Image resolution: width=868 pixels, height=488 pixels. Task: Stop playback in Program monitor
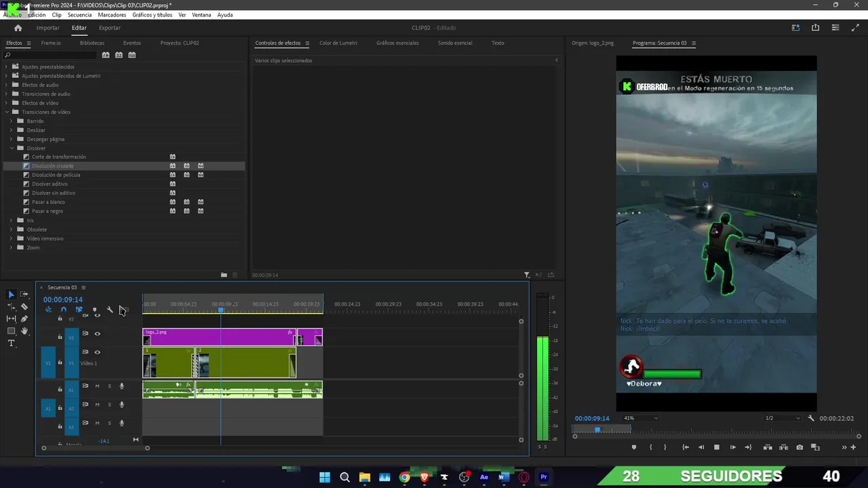(717, 447)
